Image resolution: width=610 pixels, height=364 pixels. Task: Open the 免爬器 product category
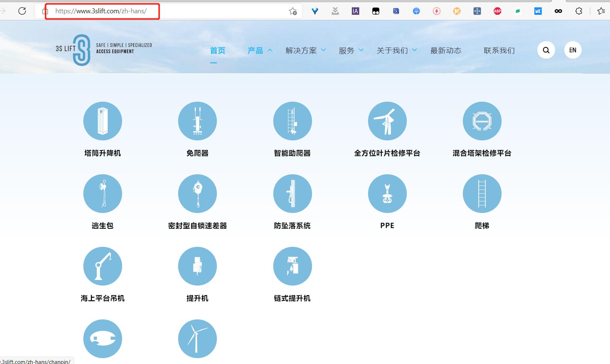(x=198, y=121)
